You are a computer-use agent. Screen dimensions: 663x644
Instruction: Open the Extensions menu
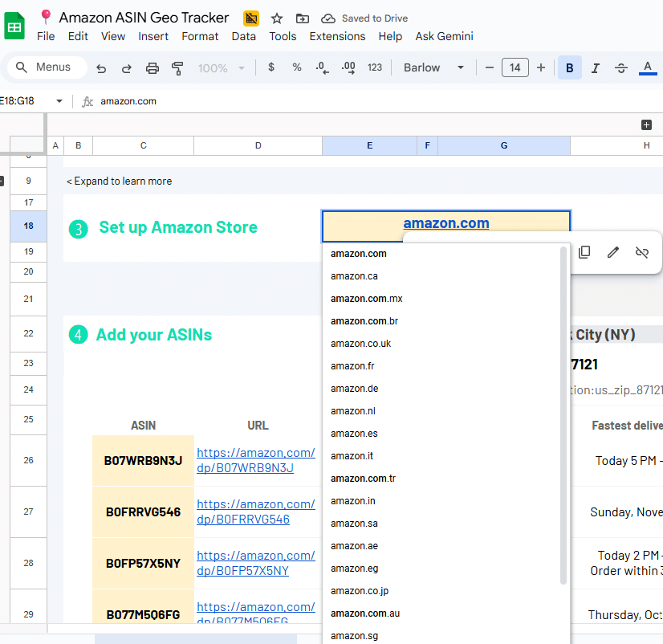pos(337,36)
